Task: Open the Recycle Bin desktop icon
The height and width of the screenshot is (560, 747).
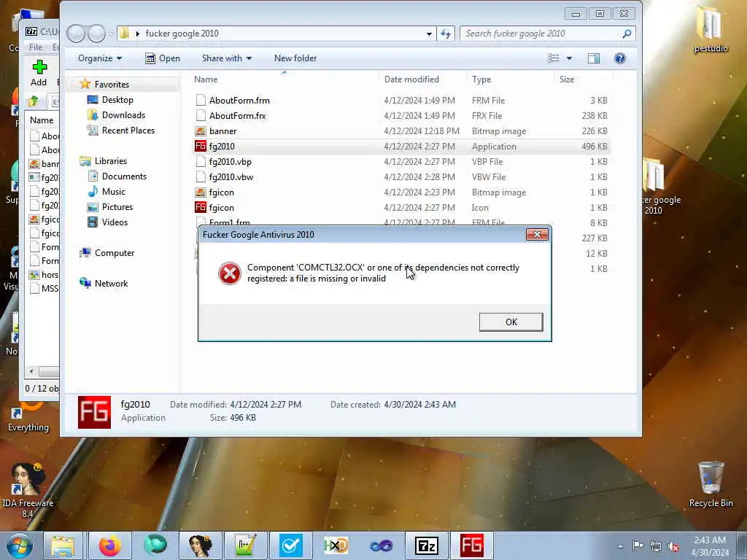Action: (x=711, y=485)
